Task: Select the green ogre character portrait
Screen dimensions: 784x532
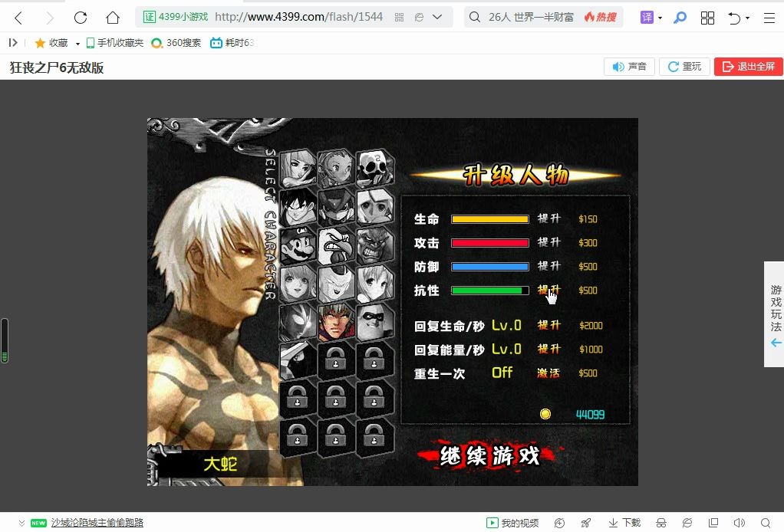Action: pyautogui.click(x=374, y=245)
